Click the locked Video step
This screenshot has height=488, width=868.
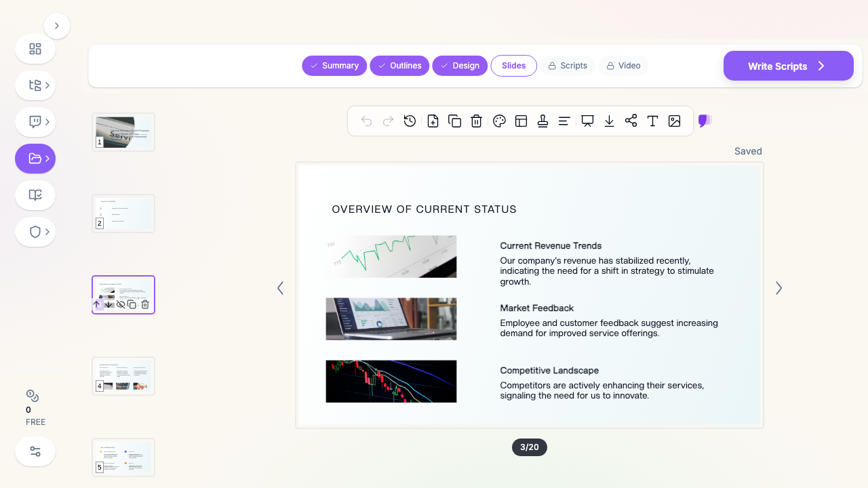tap(623, 66)
